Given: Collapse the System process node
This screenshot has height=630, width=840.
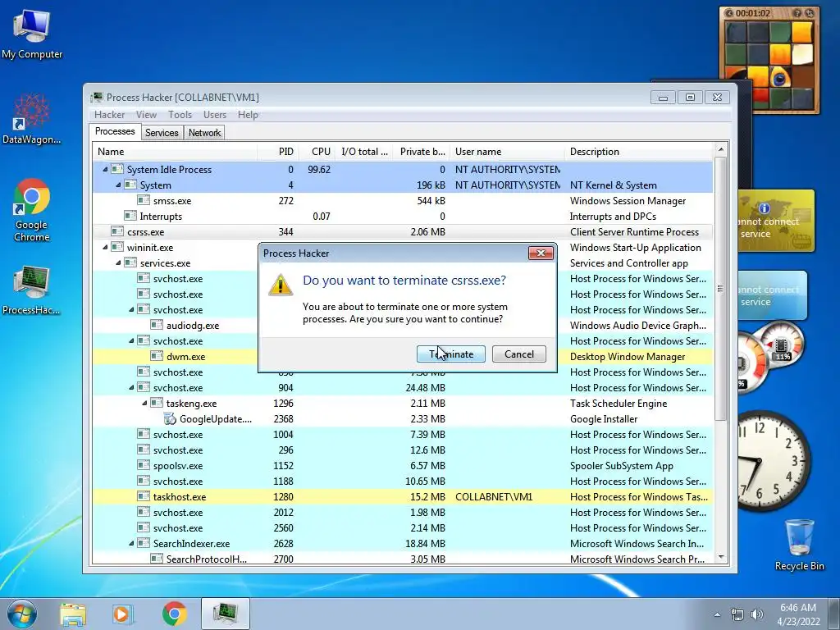Looking at the screenshot, I should click(118, 185).
